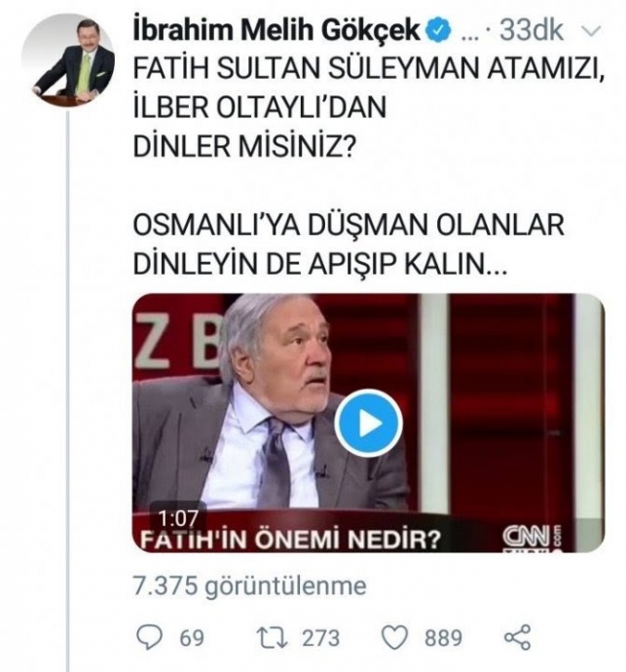626x672 pixels.
Task: Click the truncated username ellipsis beside the badge
Action: [x=470, y=35]
